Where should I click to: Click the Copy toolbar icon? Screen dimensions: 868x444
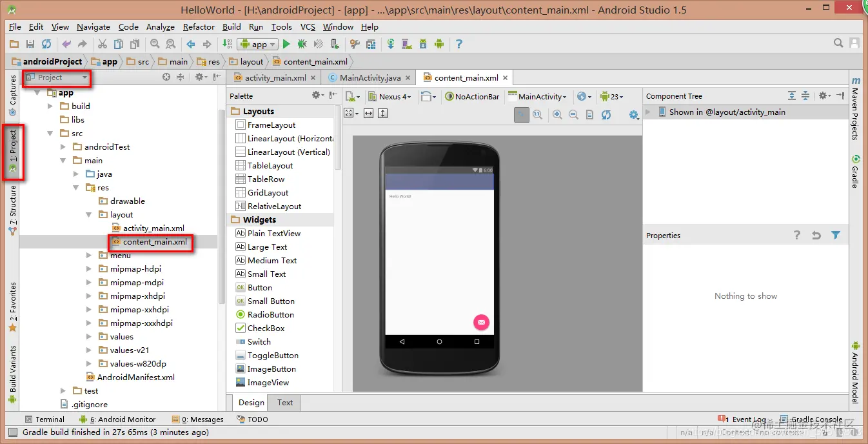(119, 45)
